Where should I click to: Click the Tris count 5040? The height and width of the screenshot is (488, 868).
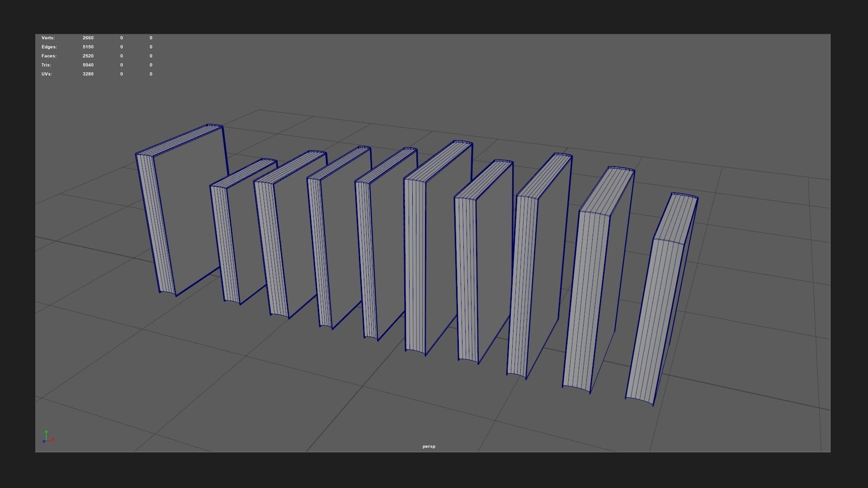point(88,65)
